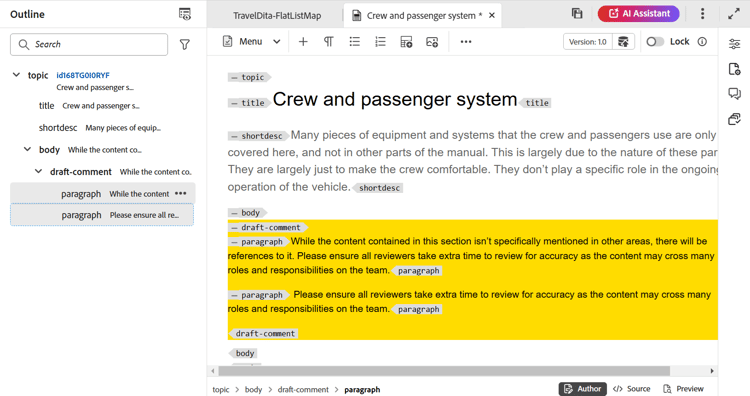Open the outline filter icon
Viewport: 750px width, 396px height.
(185, 44)
